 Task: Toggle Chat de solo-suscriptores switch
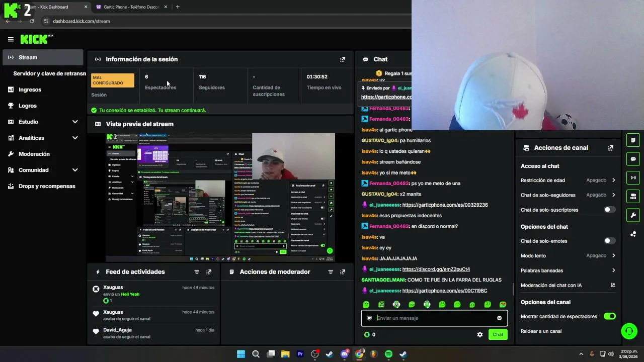point(609,210)
